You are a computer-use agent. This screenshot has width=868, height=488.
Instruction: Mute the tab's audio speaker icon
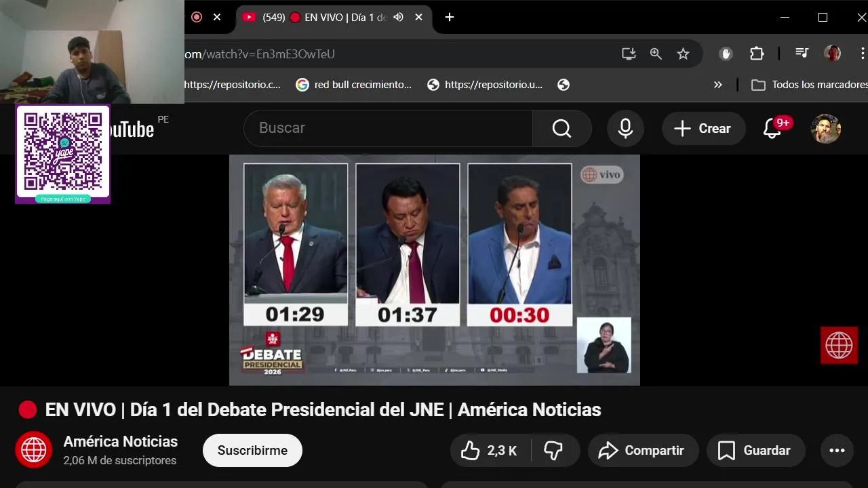(x=398, y=18)
